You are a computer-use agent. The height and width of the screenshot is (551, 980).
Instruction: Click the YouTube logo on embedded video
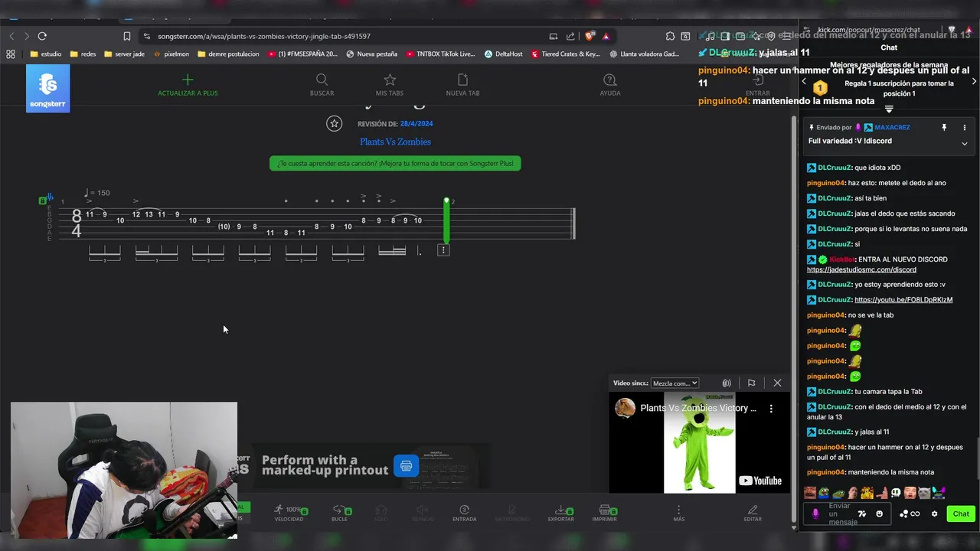(760, 481)
